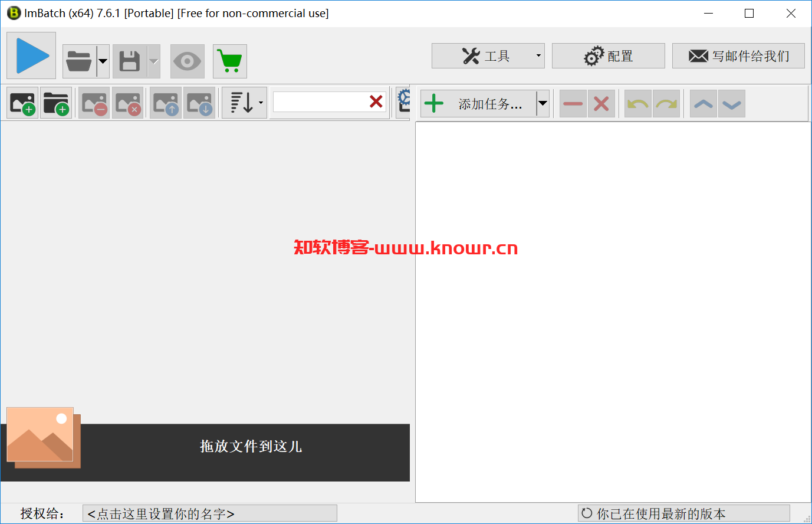
Task: Click 写邮件给我们 email button
Action: click(738, 56)
